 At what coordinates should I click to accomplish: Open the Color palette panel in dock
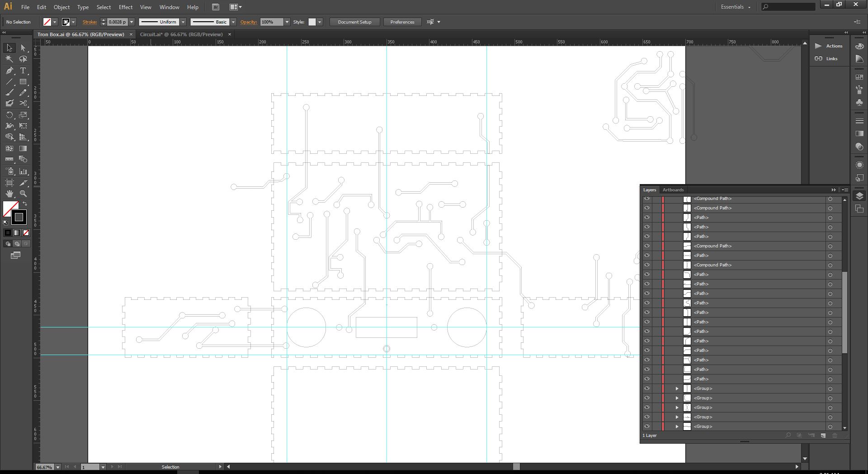click(859, 46)
